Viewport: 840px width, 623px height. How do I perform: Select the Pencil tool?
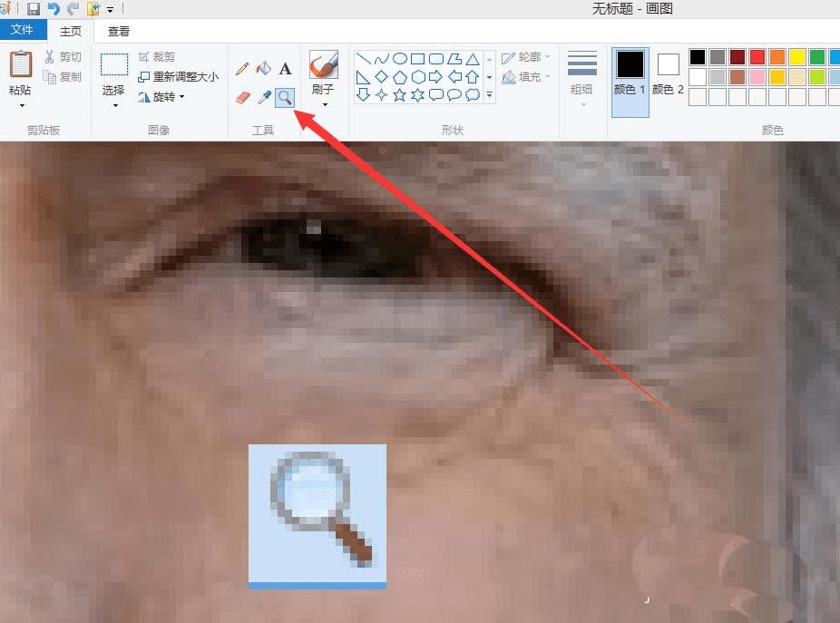[x=242, y=69]
